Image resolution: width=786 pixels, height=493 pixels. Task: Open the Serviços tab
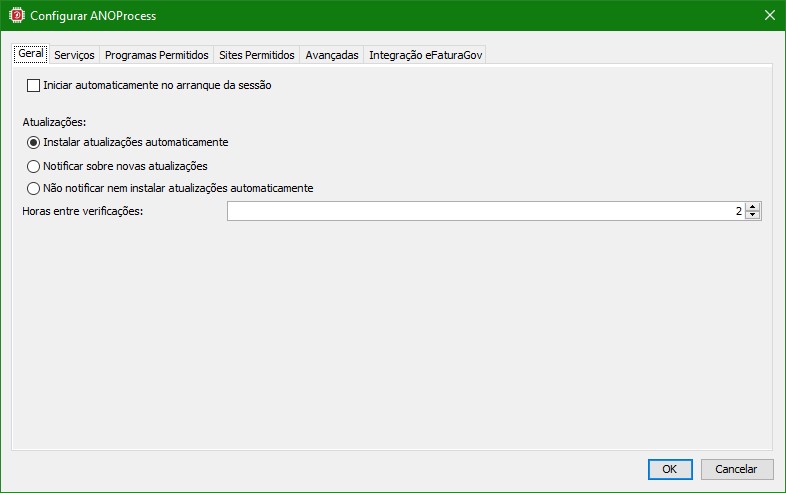pyautogui.click(x=74, y=55)
